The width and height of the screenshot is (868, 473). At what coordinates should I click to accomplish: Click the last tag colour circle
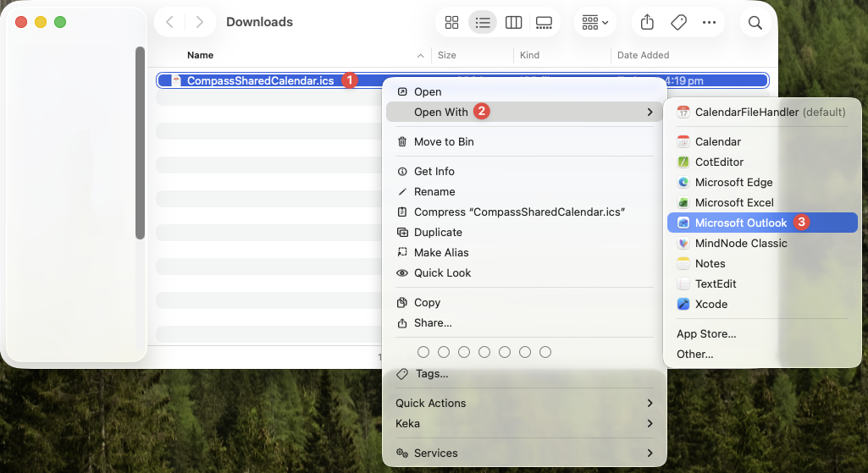(x=545, y=352)
